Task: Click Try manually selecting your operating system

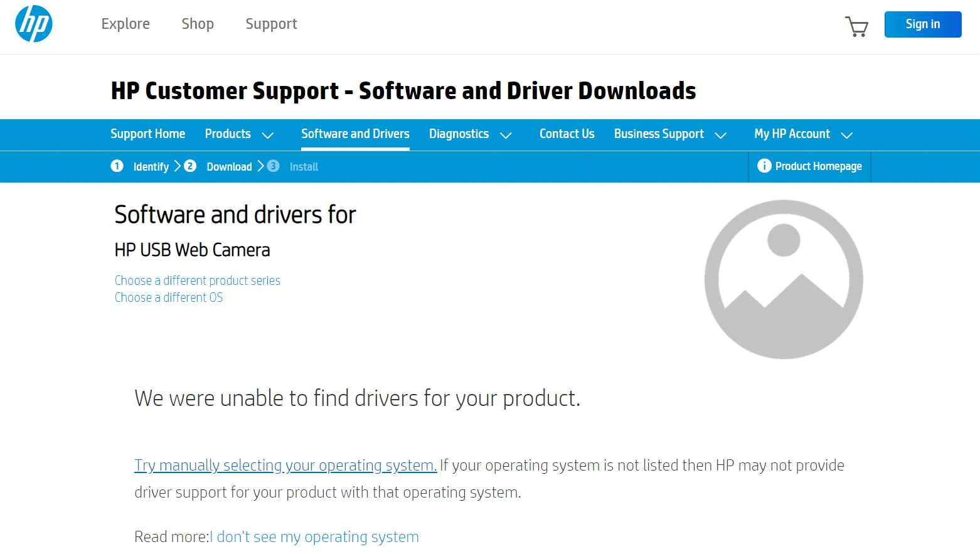Action: pyautogui.click(x=285, y=466)
